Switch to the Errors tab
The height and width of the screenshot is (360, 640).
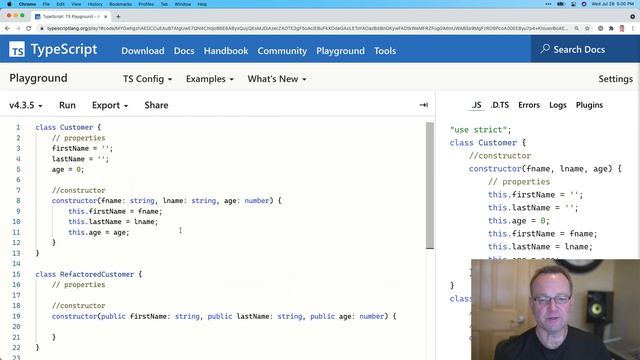[529, 105]
